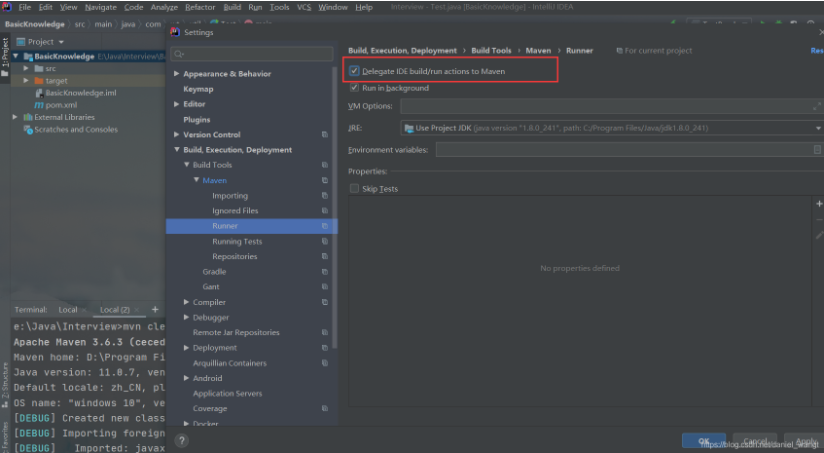
Task: Select Runner settings page
Action: (x=252, y=226)
